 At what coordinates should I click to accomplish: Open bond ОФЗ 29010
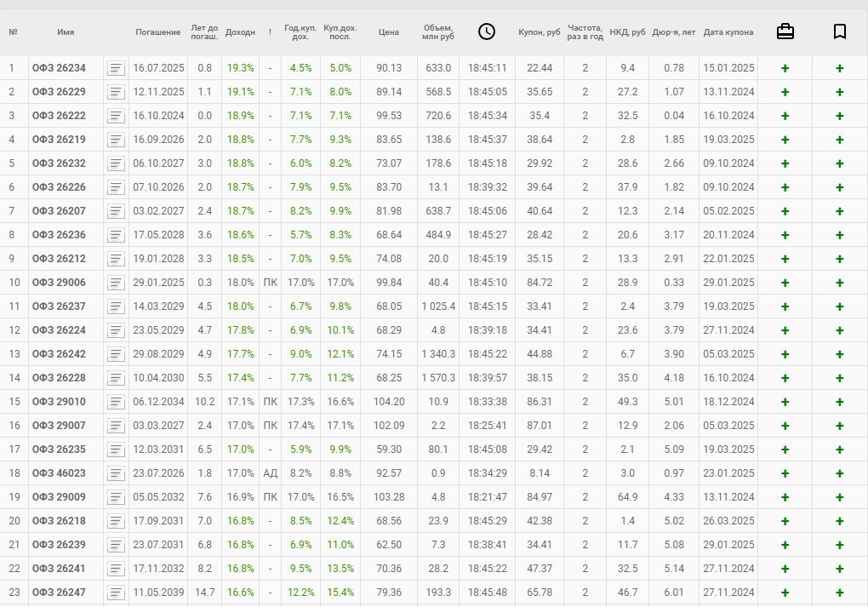59,402
